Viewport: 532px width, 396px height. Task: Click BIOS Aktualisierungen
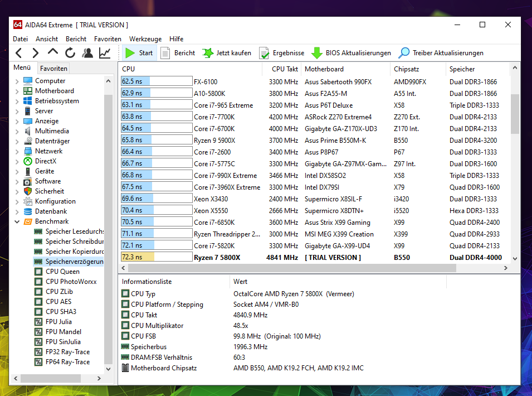click(x=351, y=53)
